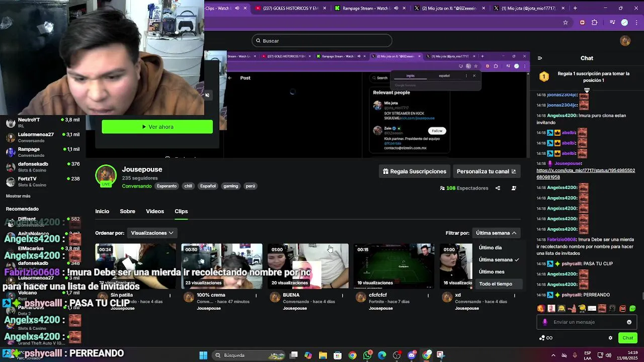The height and width of the screenshot is (362, 644).
Task: Open options menu for cfcfcfcf clip
Action: (428, 296)
